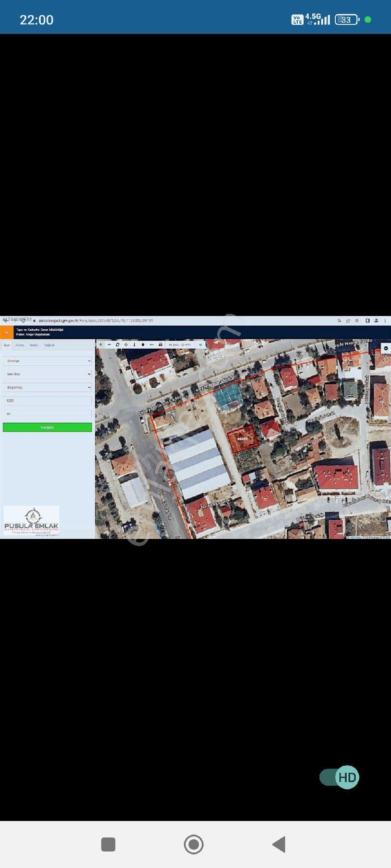This screenshot has width=391, height=868.
Task: Click the refresh map icon
Action: pyautogui.click(x=118, y=344)
